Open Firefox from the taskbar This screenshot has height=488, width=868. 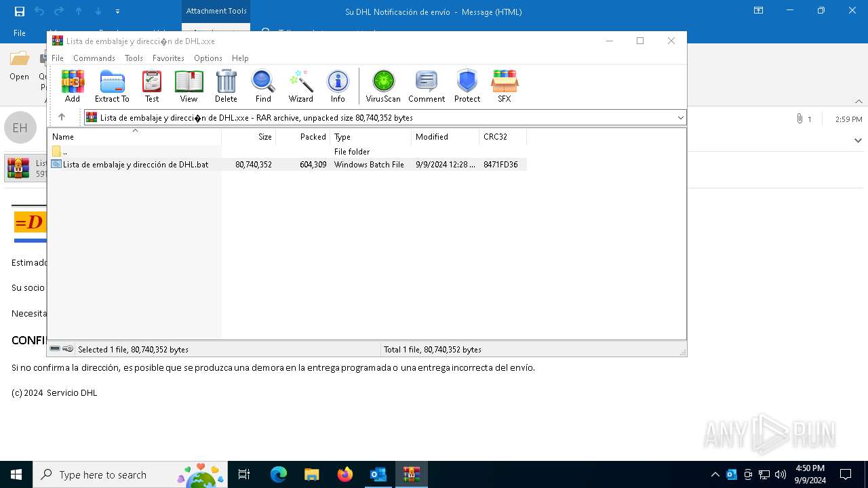(345, 474)
